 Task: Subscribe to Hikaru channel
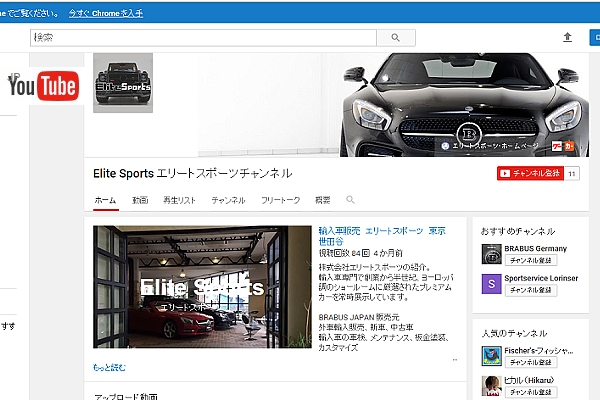(531, 392)
